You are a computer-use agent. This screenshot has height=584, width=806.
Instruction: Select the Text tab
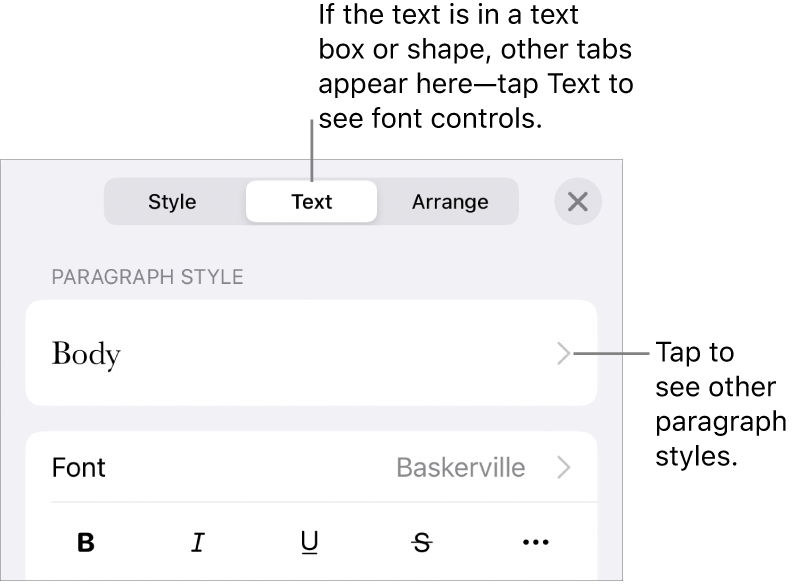[x=312, y=202]
